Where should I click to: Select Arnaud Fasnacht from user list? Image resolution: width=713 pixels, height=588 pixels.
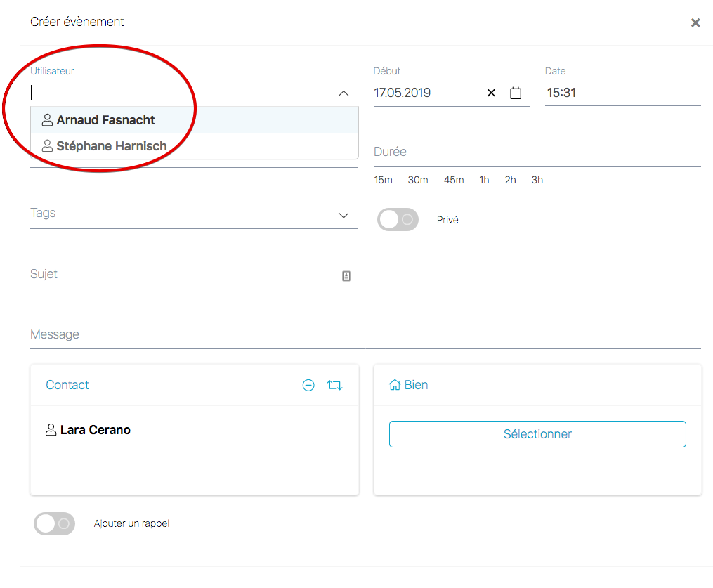coord(105,120)
